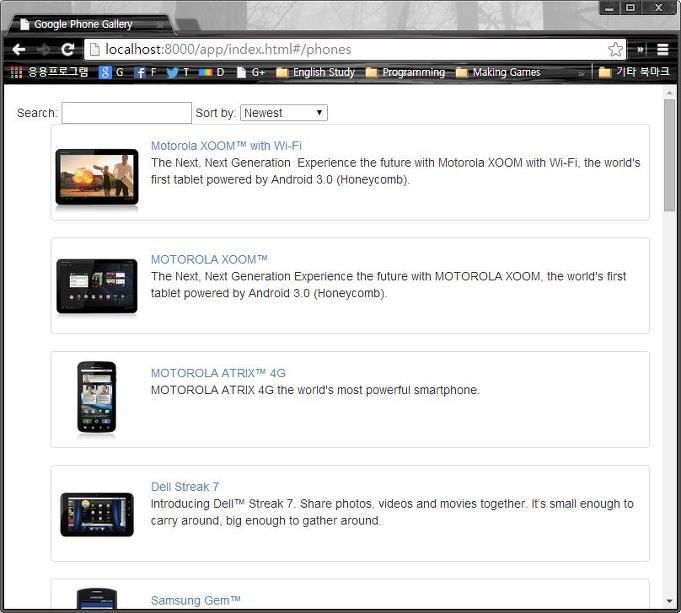Focus the Search input field
Screen dimensions: 681x613
coord(126,113)
